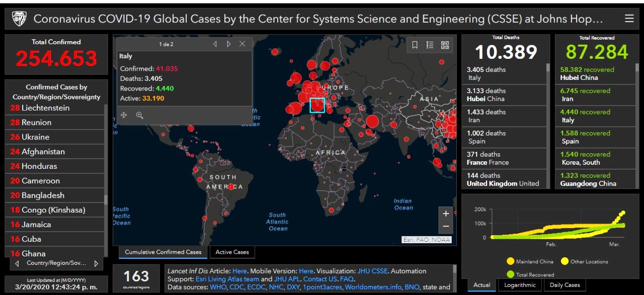Select Cuba in the country list
Viewport: 644px width, 295px height.
[54, 239]
